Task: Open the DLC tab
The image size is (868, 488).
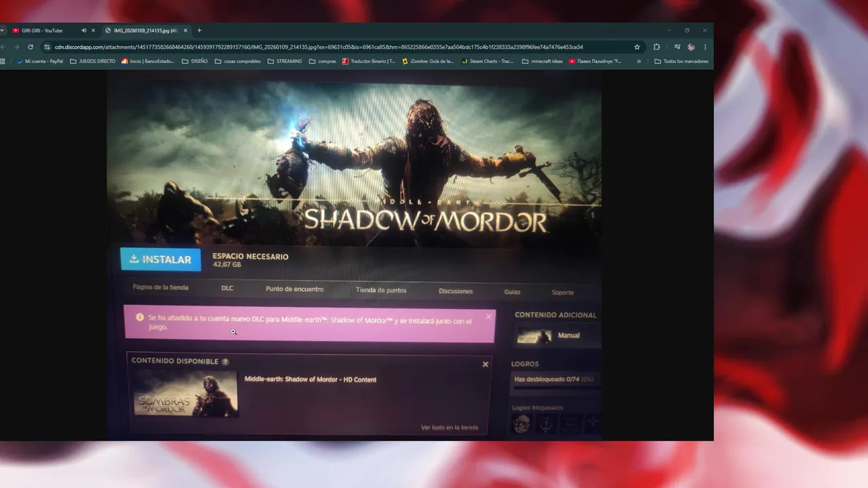Action: [227, 288]
